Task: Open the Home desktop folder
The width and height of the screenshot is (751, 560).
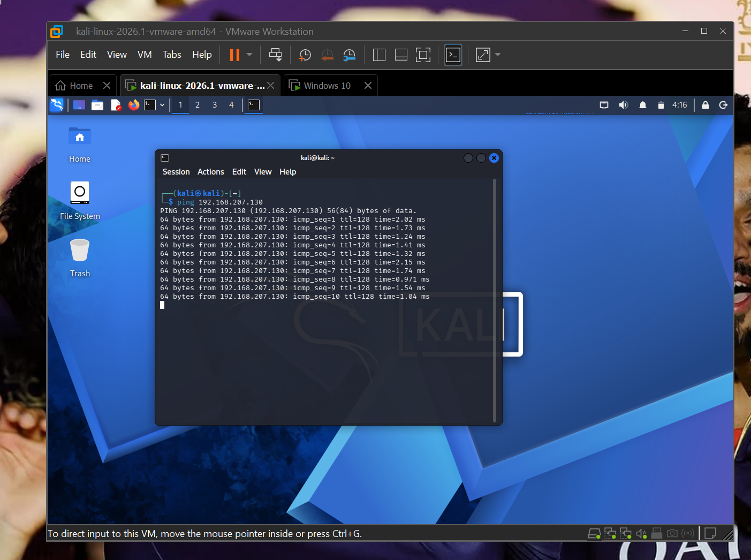Action: pos(80,145)
